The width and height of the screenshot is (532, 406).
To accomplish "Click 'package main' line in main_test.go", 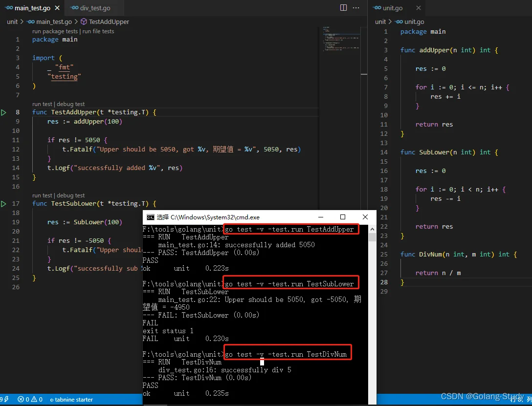I will click(55, 39).
